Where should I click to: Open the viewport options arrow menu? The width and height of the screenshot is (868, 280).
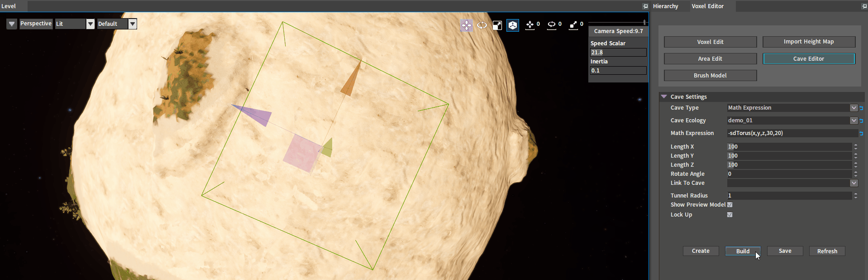pyautogui.click(x=12, y=24)
